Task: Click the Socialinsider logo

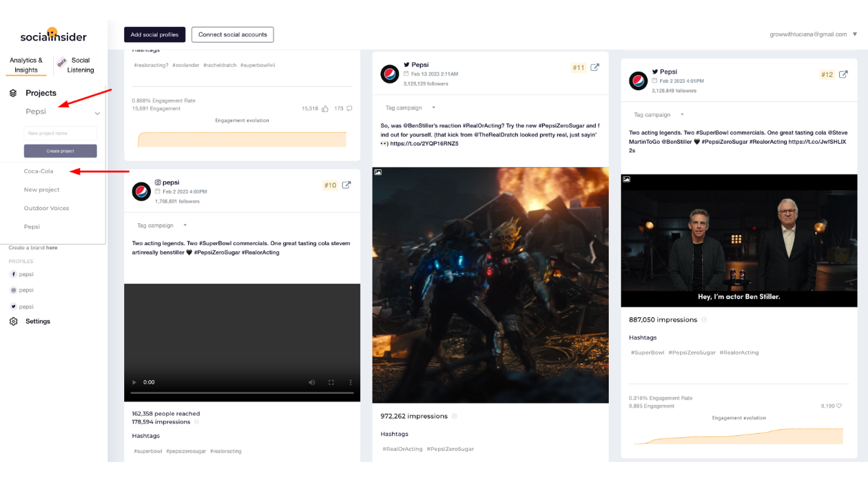Action: click(x=54, y=36)
